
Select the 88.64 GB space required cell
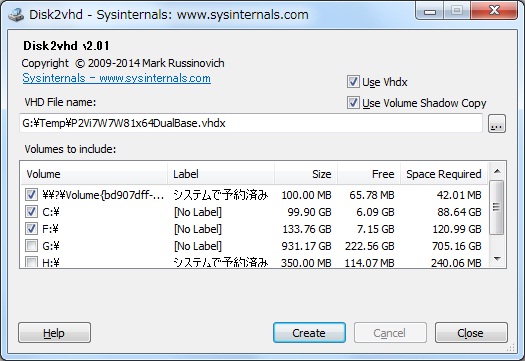point(459,212)
